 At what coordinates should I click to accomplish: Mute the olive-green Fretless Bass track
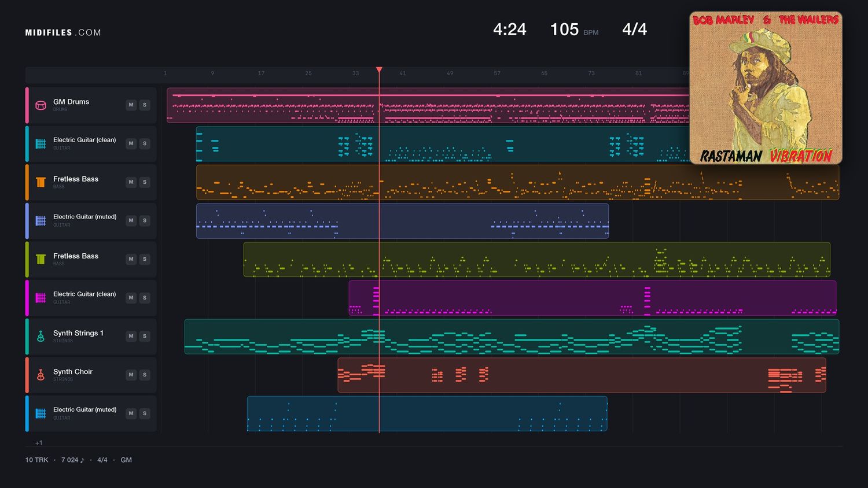point(131,259)
